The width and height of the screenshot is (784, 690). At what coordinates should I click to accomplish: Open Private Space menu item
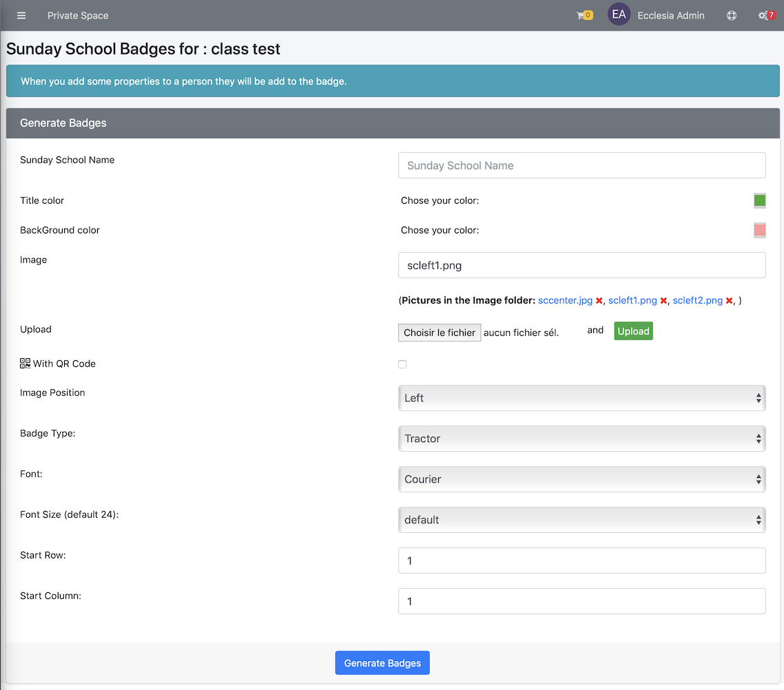point(77,15)
